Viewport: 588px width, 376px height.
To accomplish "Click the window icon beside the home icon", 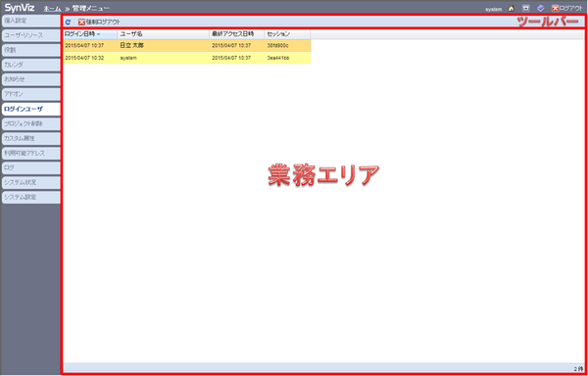I will point(526,8).
